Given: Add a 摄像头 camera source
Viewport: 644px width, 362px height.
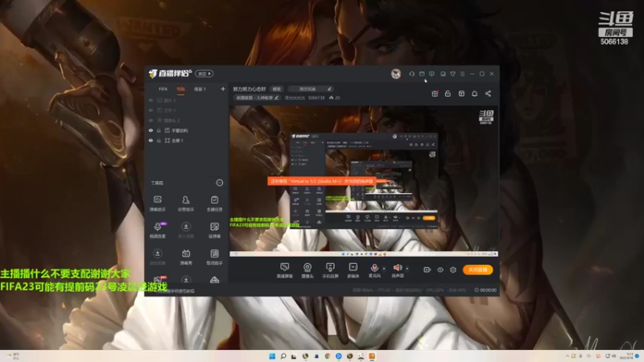Looking at the screenshot, I should [308, 270].
